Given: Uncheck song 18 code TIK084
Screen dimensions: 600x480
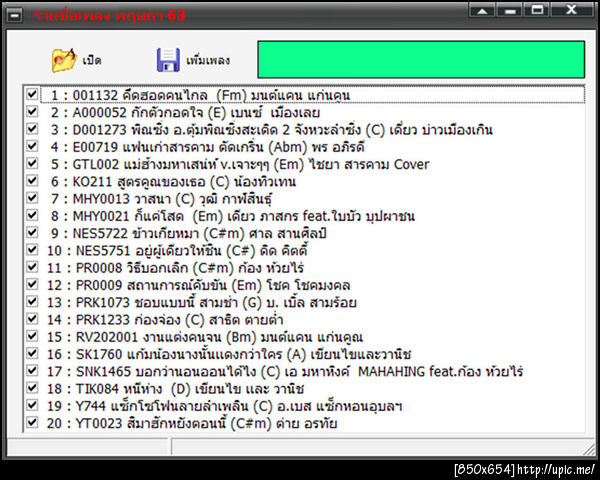Looking at the screenshot, I should tap(32, 388).
